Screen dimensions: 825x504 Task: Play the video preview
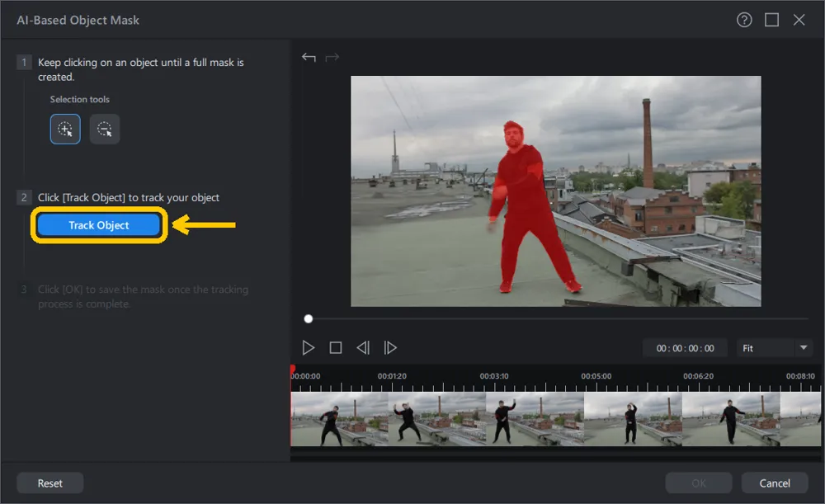coord(309,348)
